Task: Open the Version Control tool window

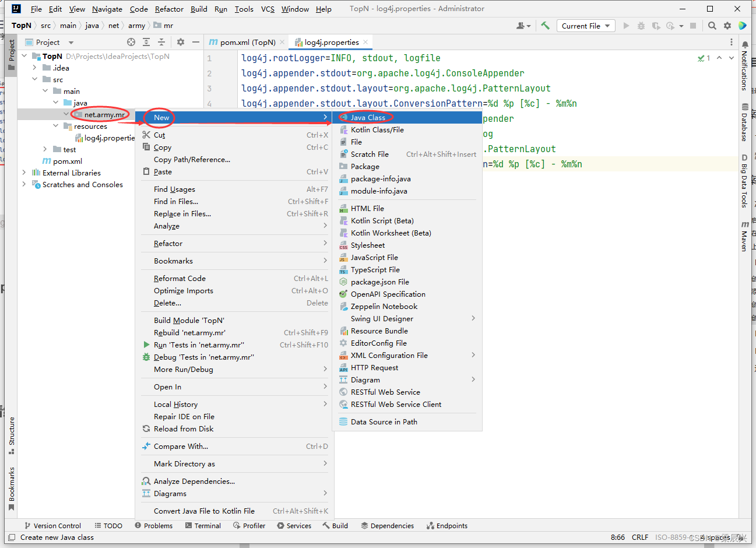Action: (x=52, y=525)
